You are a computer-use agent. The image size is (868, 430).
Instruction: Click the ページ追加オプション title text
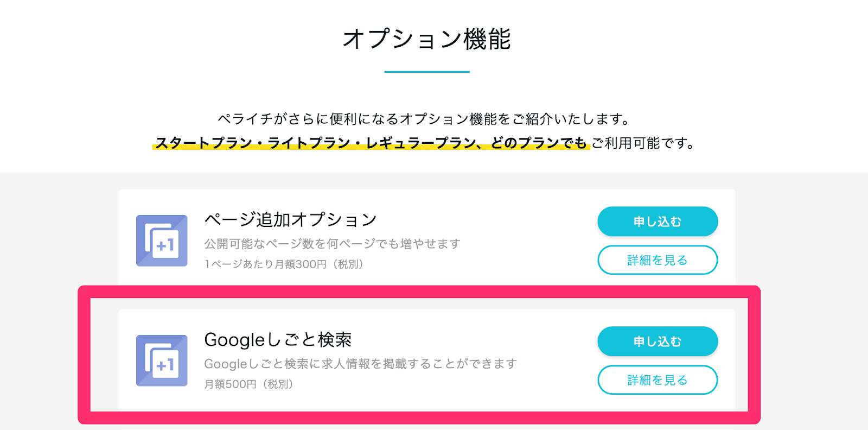(x=290, y=220)
